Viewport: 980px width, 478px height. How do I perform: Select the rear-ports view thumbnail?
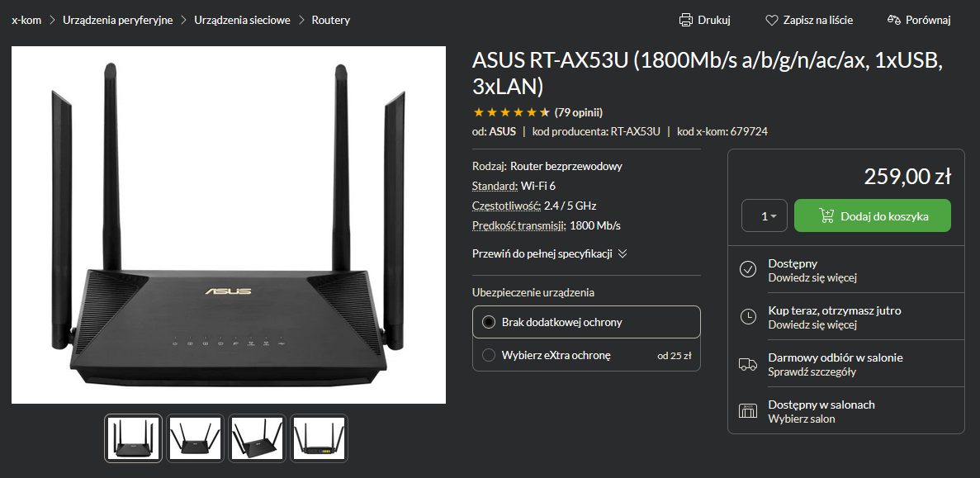coord(319,438)
